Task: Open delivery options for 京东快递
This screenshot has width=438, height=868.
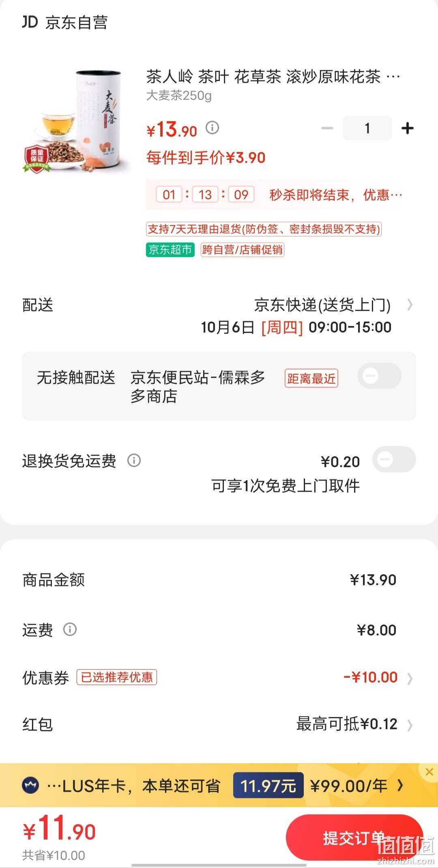Action: (x=410, y=305)
